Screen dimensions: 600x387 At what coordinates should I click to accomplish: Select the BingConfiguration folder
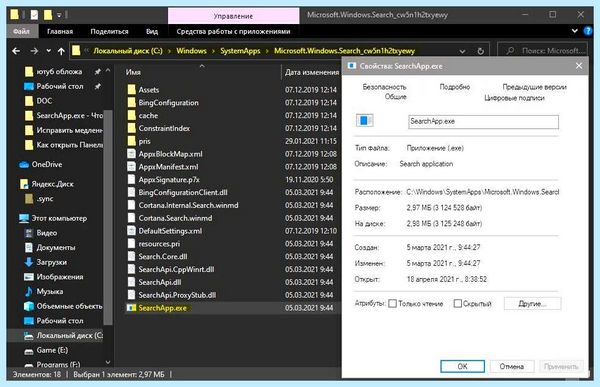coord(168,103)
